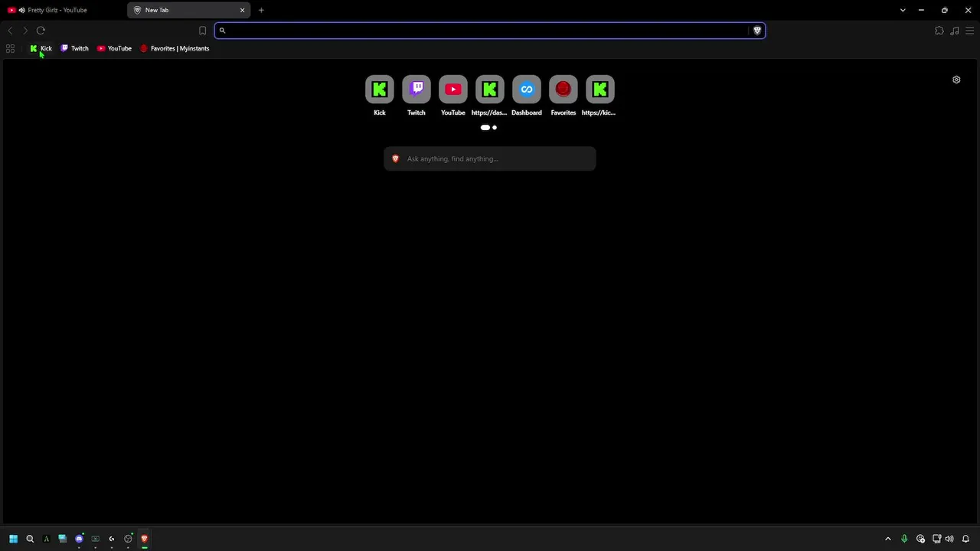Open Brave hamburger main menu
Viewport: 980px width, 551px height.
pos(970,31)
